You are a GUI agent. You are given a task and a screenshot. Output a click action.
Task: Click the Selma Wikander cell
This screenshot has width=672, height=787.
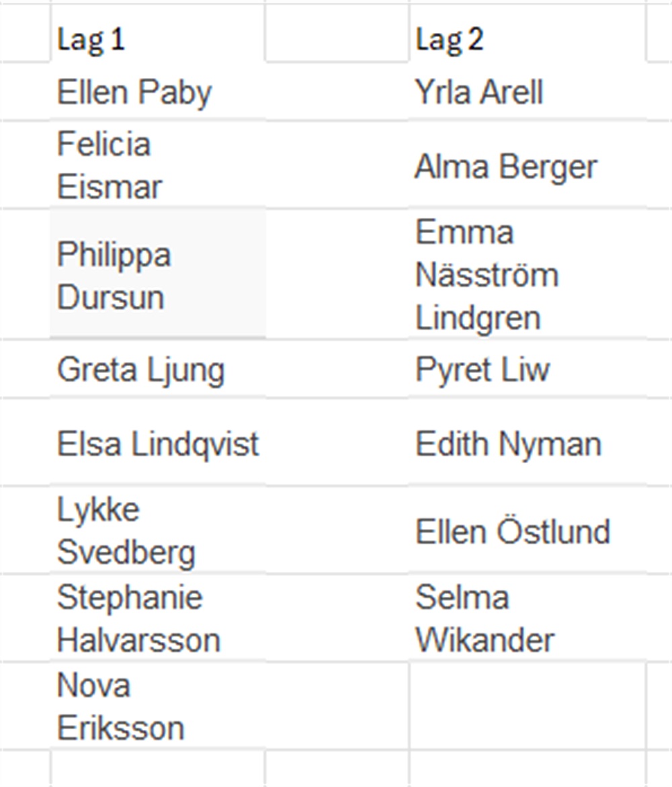click(528, 618)
